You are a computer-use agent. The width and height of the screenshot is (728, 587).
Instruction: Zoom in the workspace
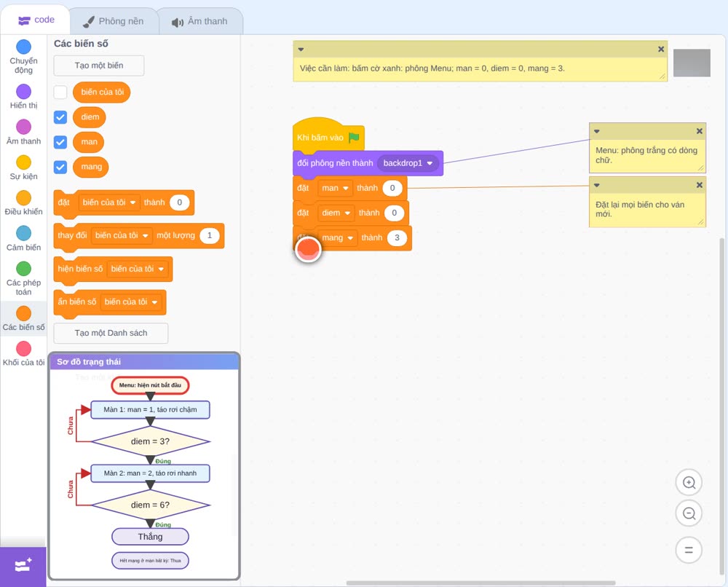(x=689, y=483)
